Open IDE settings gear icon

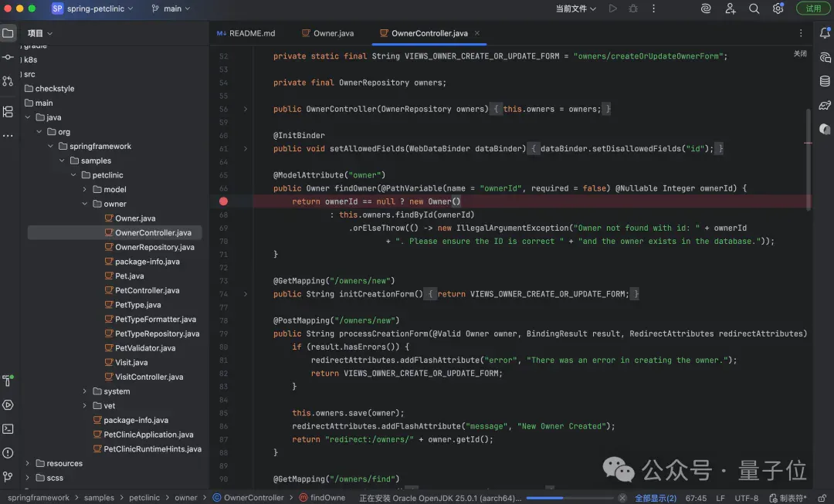[x=778, y=8]
